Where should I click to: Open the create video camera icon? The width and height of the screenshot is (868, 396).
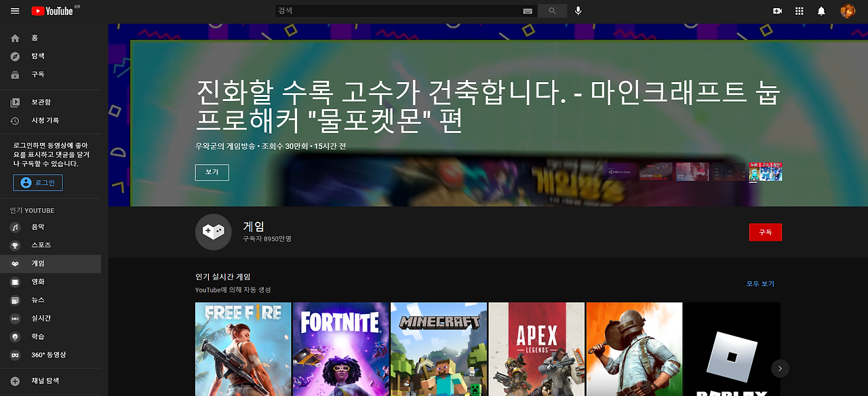pyautogui.click(x=778, y=11)
